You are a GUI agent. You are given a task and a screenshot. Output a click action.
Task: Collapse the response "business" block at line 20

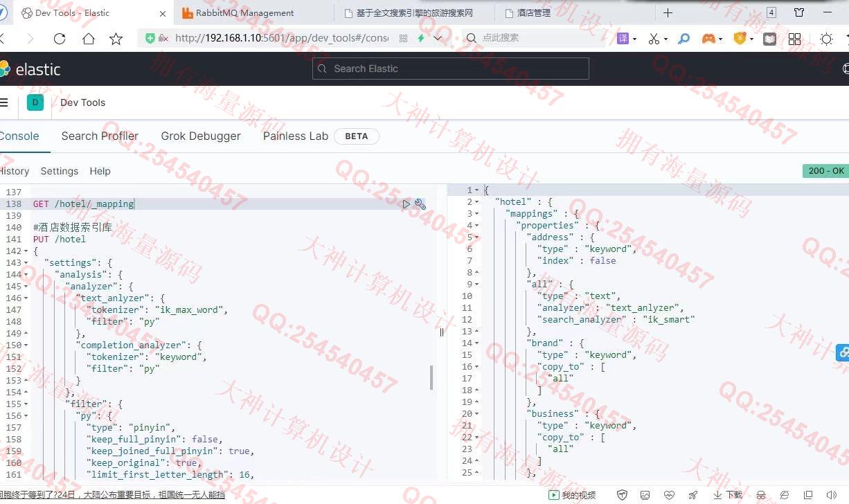476,414
